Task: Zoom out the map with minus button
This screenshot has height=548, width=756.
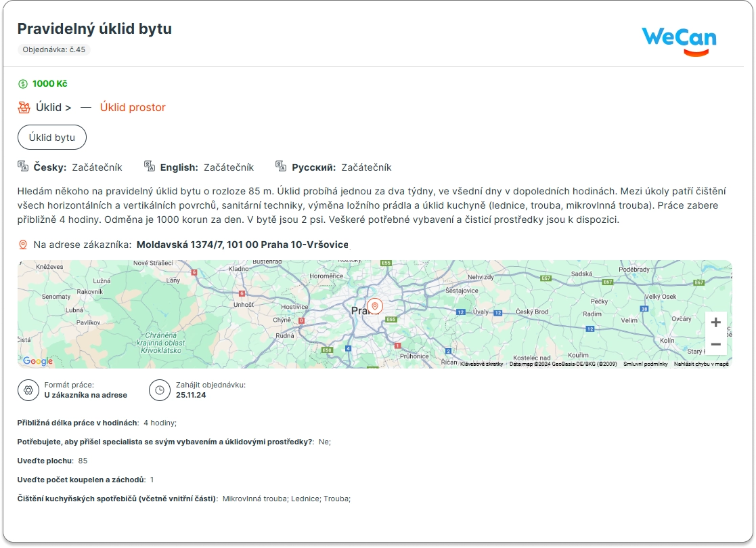Action: 715,344
